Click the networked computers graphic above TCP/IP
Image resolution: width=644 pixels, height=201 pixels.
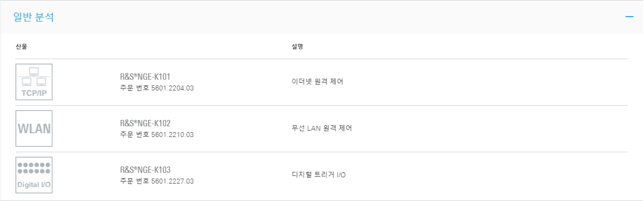[34, 77]
